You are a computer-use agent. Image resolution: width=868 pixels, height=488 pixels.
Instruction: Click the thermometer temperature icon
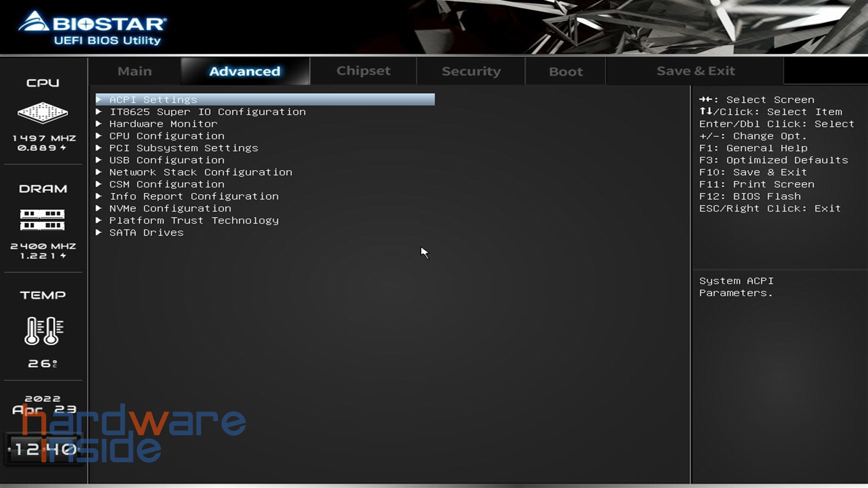tap(44, 331)
